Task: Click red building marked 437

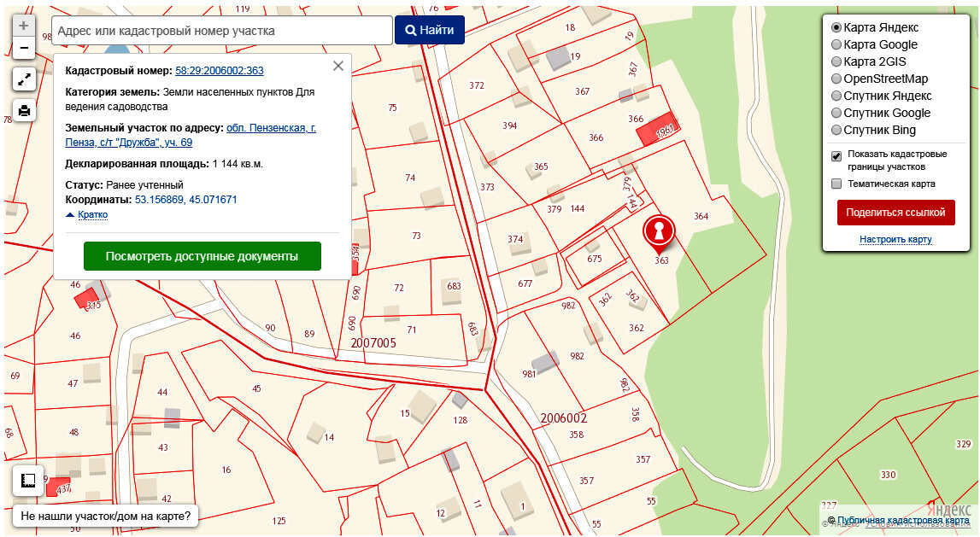Action: (x=58, y=487)
